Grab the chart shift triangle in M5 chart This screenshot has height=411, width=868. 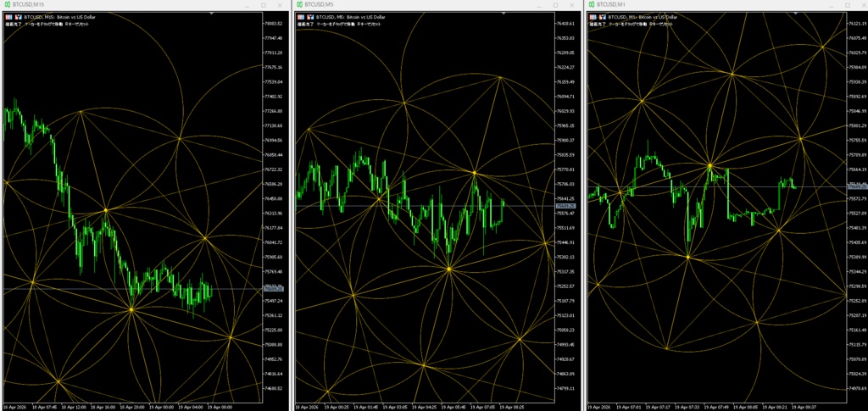tap(504, 14)
